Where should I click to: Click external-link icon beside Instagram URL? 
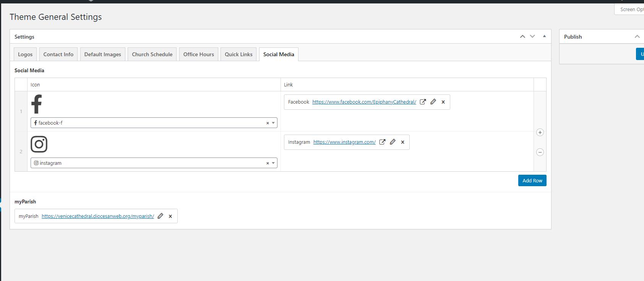[382, 142]
